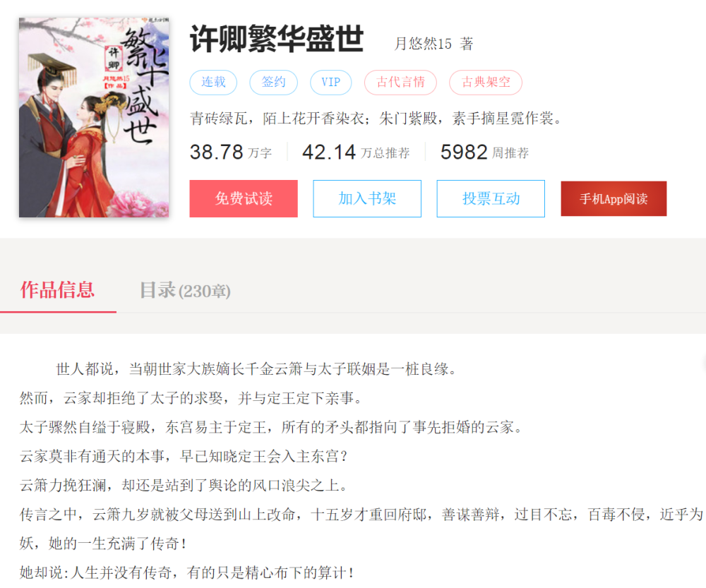Click the tagline 青砖绿瓦 sentence

pos(376,119)
